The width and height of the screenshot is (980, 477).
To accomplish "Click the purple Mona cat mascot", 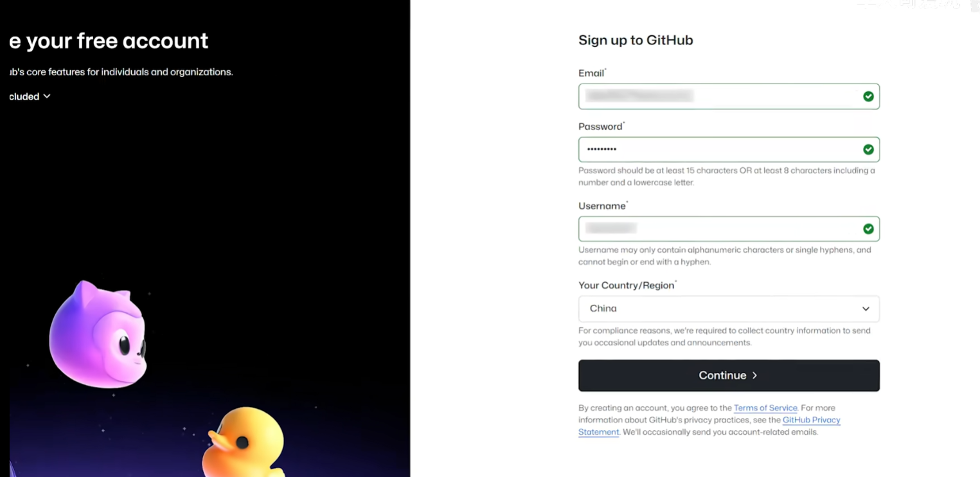I will click(99, 334).
